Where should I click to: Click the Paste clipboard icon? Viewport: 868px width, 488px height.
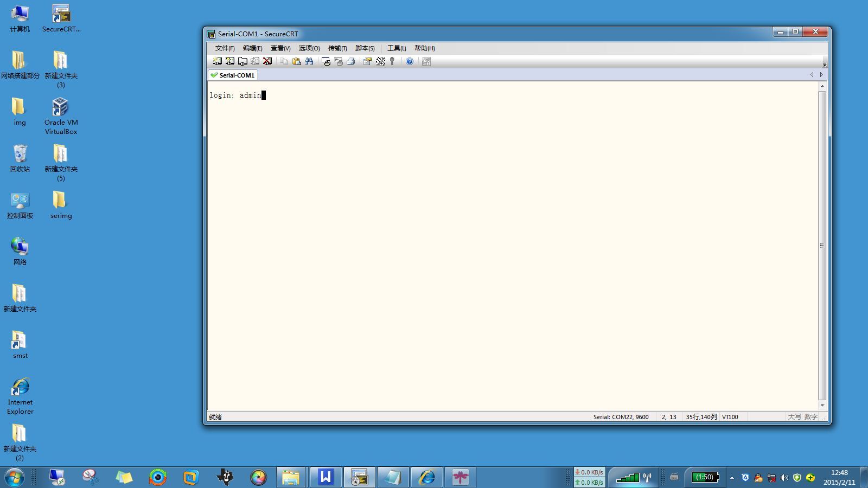point(296,61)
